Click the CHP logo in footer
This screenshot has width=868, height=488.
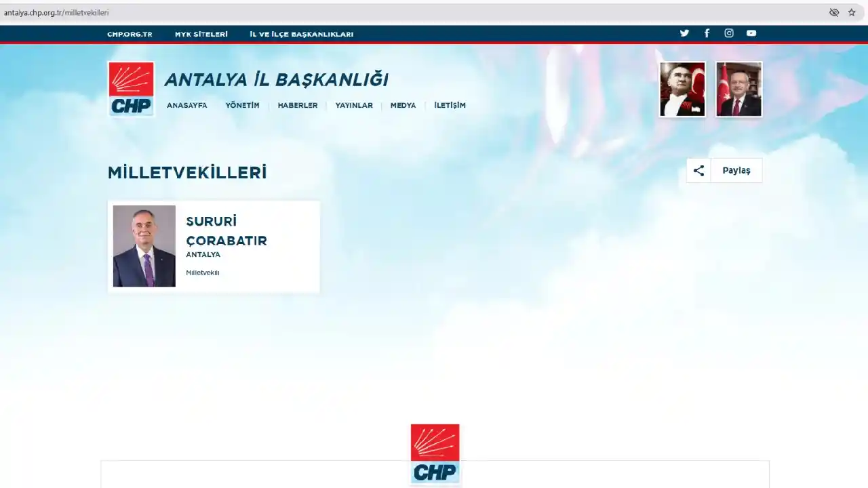click(x=435, y=454)
